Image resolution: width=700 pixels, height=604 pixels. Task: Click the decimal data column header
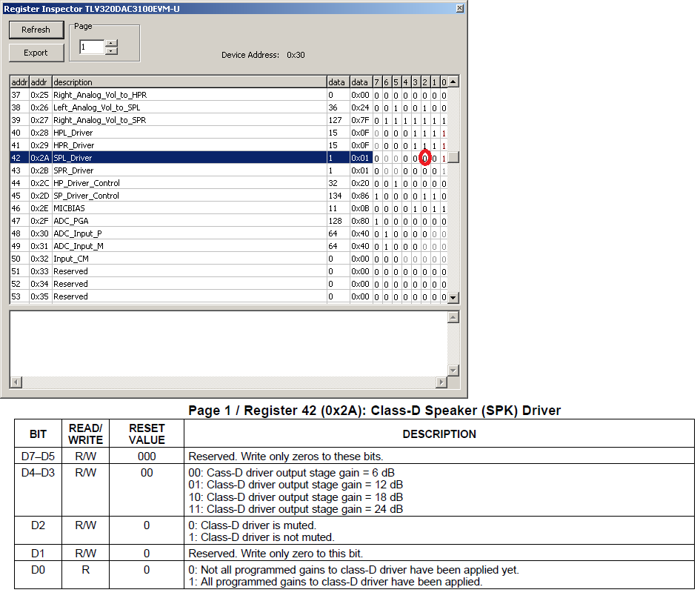tap(338, 82)
